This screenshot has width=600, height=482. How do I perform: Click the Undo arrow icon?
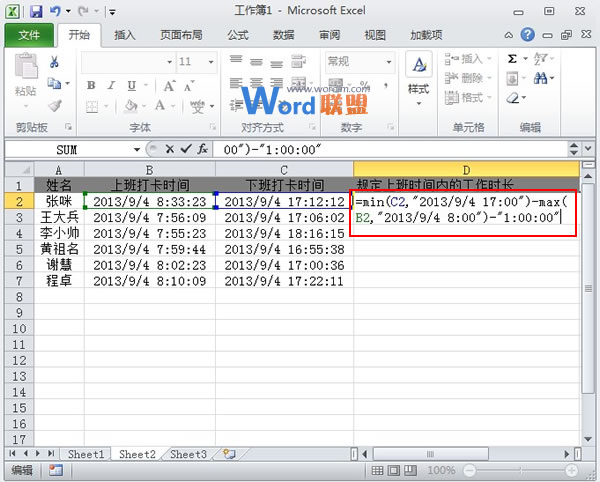(57, 11)
